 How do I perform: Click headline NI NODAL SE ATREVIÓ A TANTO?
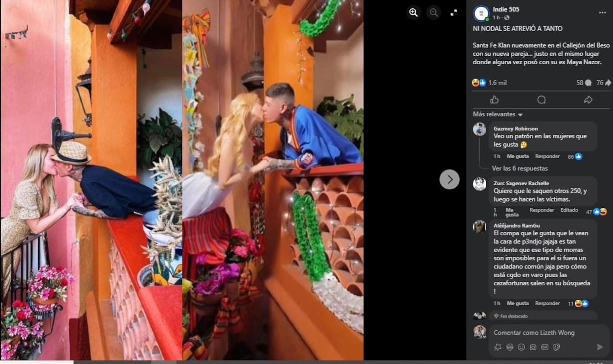[x=517, y=29]
